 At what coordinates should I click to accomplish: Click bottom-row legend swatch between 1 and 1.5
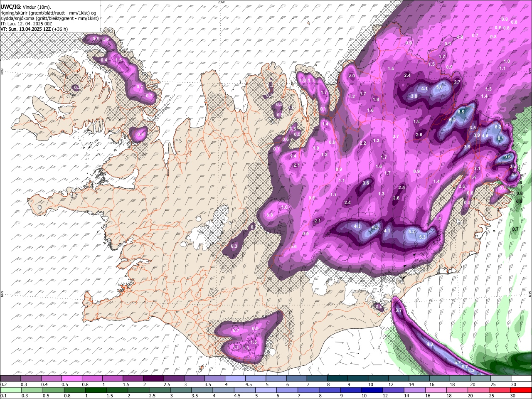[95, 390]
